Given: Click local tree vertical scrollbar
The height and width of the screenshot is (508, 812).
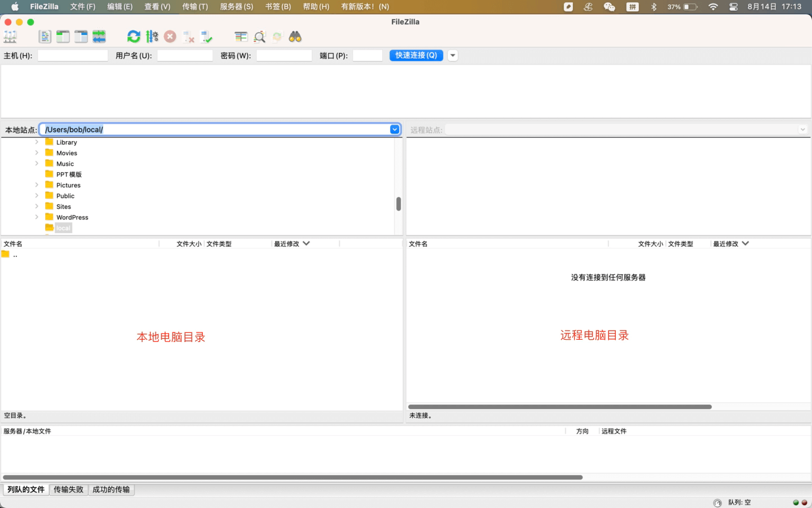Looking at the screenshot, I should (399, 204).
